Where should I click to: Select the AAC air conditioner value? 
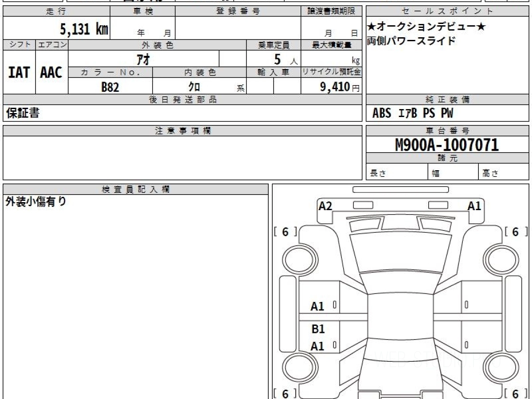[51, 72]
